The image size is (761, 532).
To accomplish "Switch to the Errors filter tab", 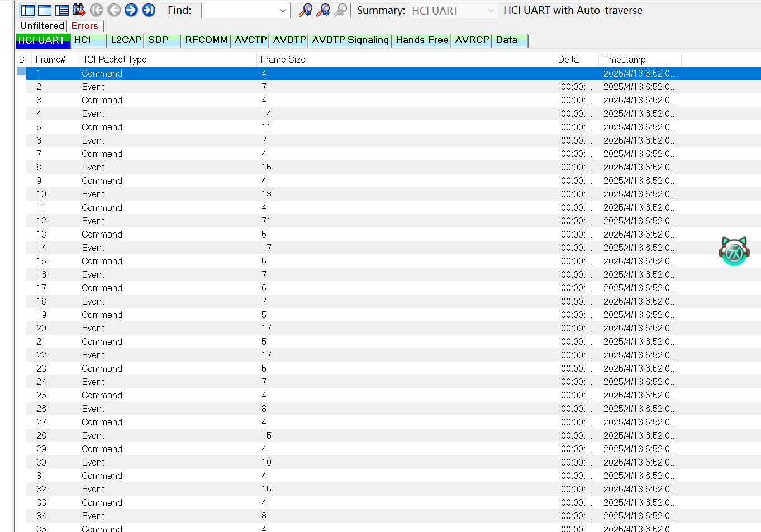I will 85,26.
